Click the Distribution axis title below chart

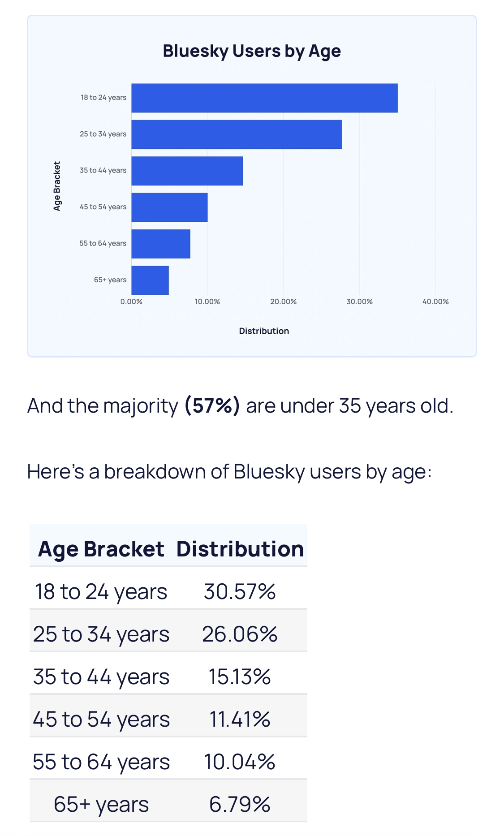pos(264,331)
